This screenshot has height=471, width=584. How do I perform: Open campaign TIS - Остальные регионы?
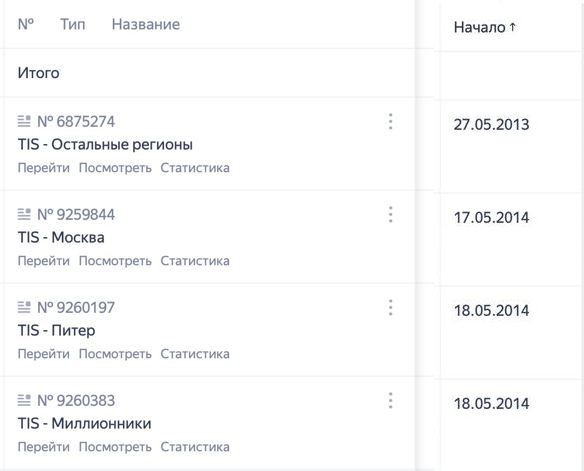pyautogui.click(x=105, y=144)
